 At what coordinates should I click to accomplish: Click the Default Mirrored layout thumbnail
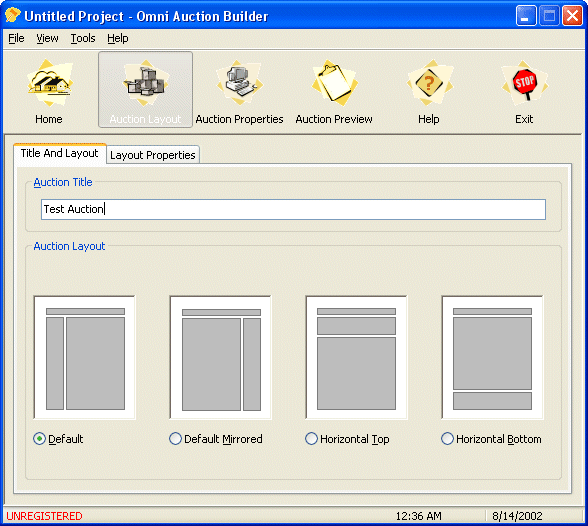click(x=221, y=357)
